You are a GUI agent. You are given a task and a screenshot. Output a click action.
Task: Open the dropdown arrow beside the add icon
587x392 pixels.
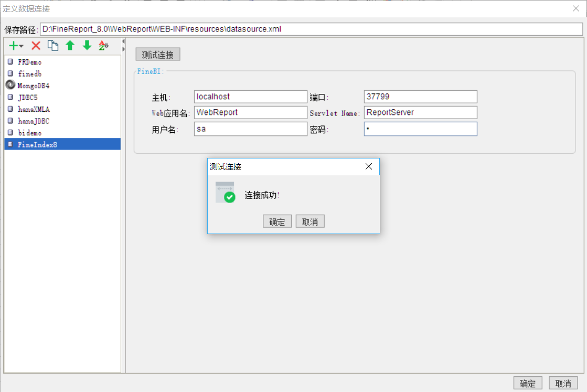coord(22,46)
